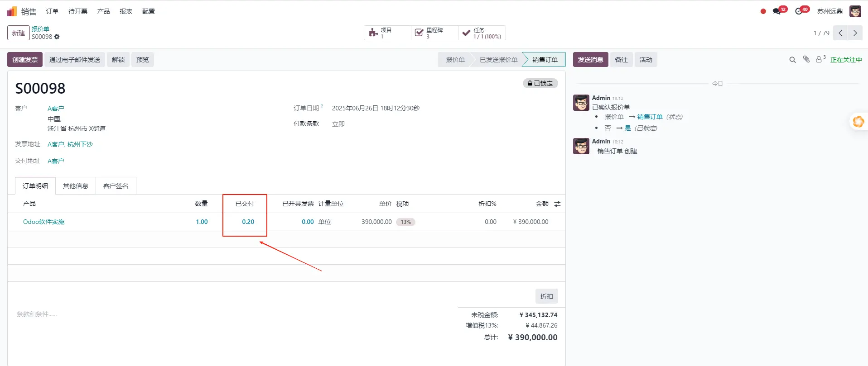Click 通过电子邮件发送 button

[x=75, y=60]
